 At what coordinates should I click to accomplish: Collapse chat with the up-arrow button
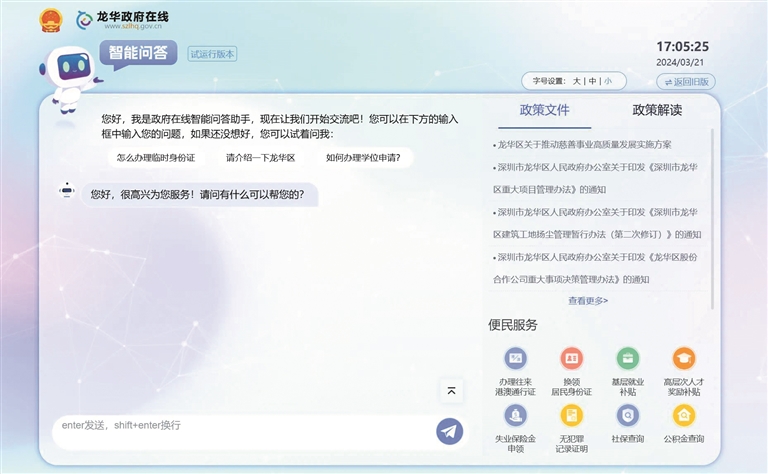(451, 391)
